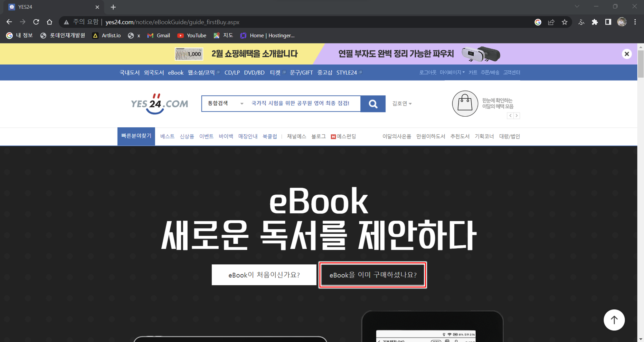Select eBook top menu
This screenshot has height=342, width=644.
(x=176, y=73)
